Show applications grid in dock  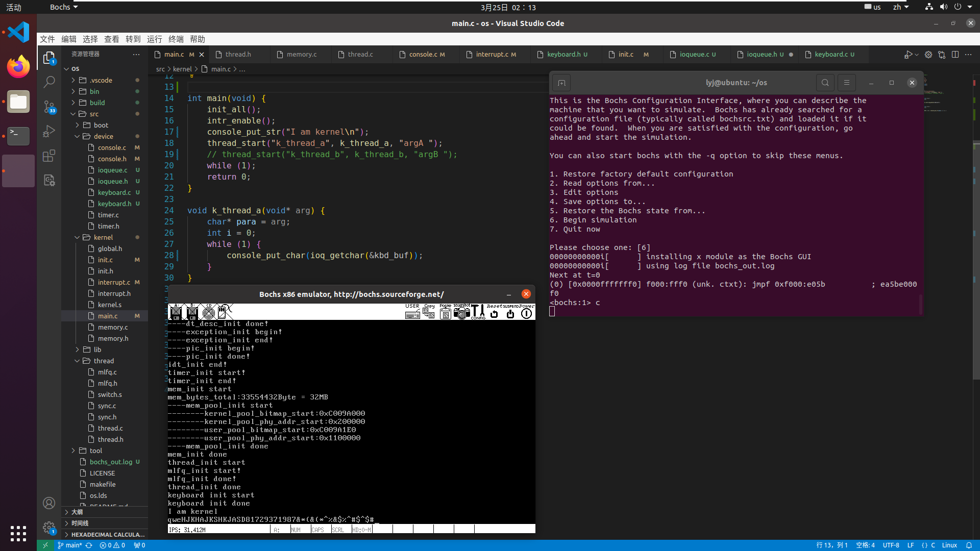click(x=18, y=533)
